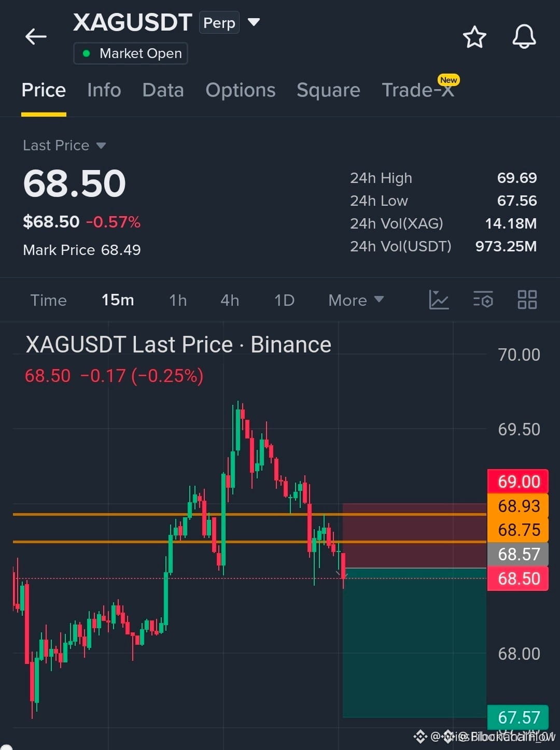Expand the More timeframes dropdown
Screen dimensions: 560x750
pos(356,300)
